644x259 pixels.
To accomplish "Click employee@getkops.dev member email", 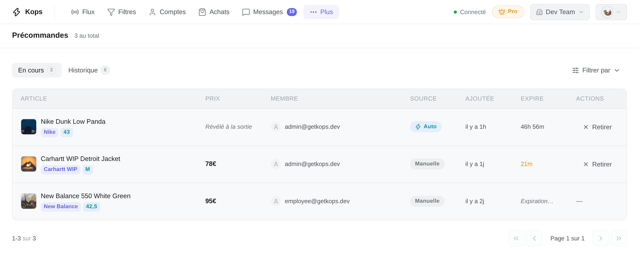I will point(317,201).
